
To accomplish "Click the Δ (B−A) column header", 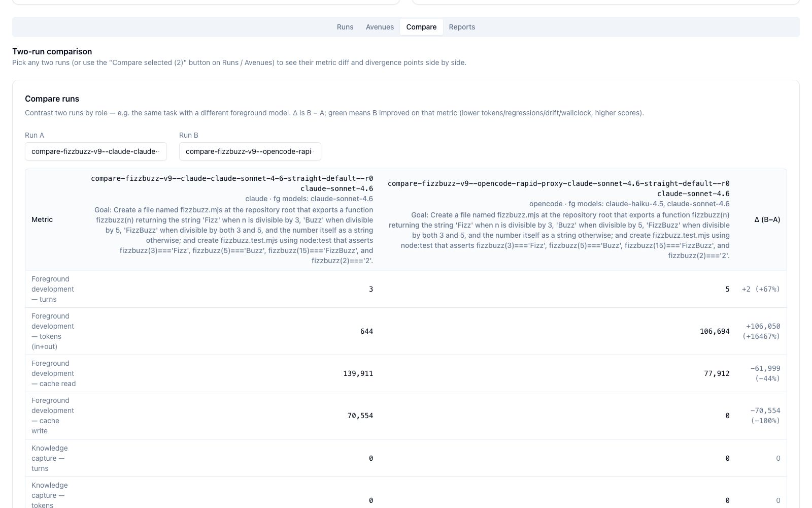I will click(x=767, y=219).
